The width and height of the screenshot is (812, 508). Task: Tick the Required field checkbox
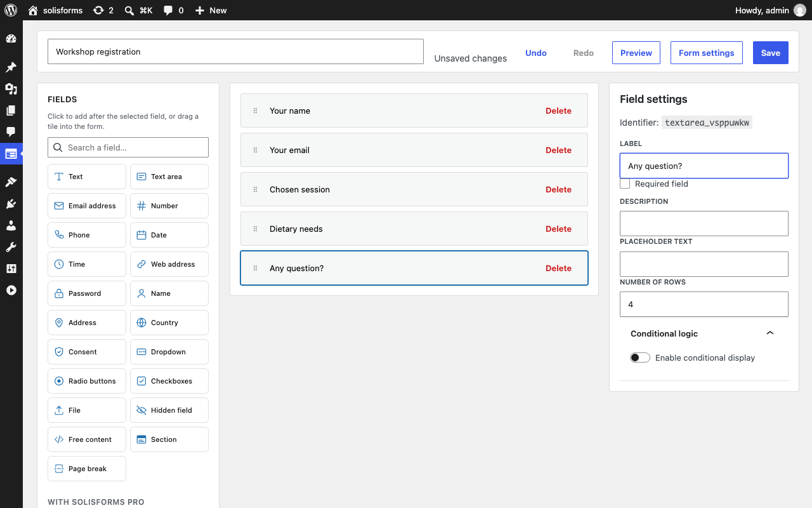pos(625,184)
